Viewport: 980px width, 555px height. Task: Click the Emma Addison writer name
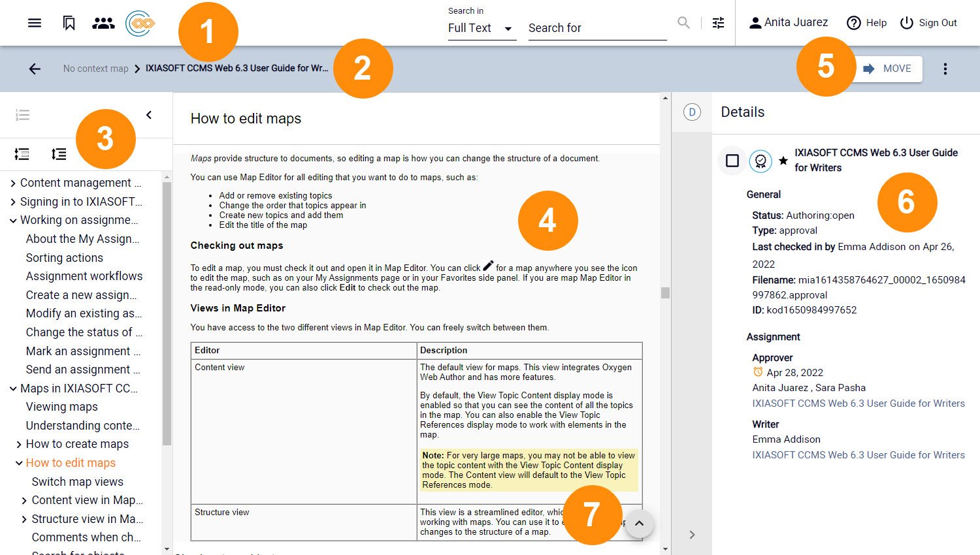(x=786, y=439)
